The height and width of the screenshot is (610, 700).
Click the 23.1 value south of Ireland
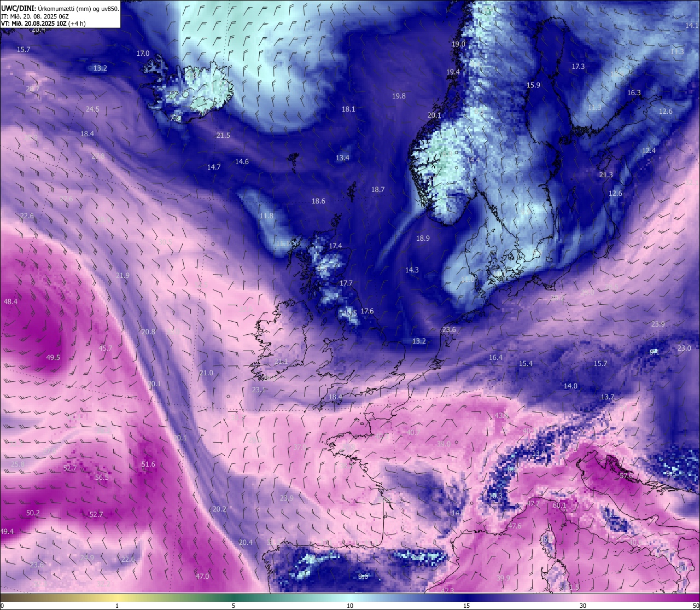tap(259, 390)
